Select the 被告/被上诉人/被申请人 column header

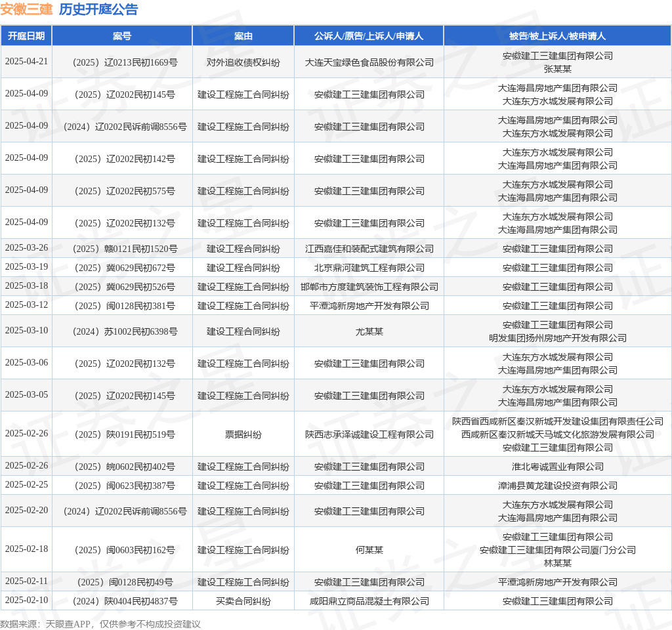pyautogui.click(x=557, y=36)
